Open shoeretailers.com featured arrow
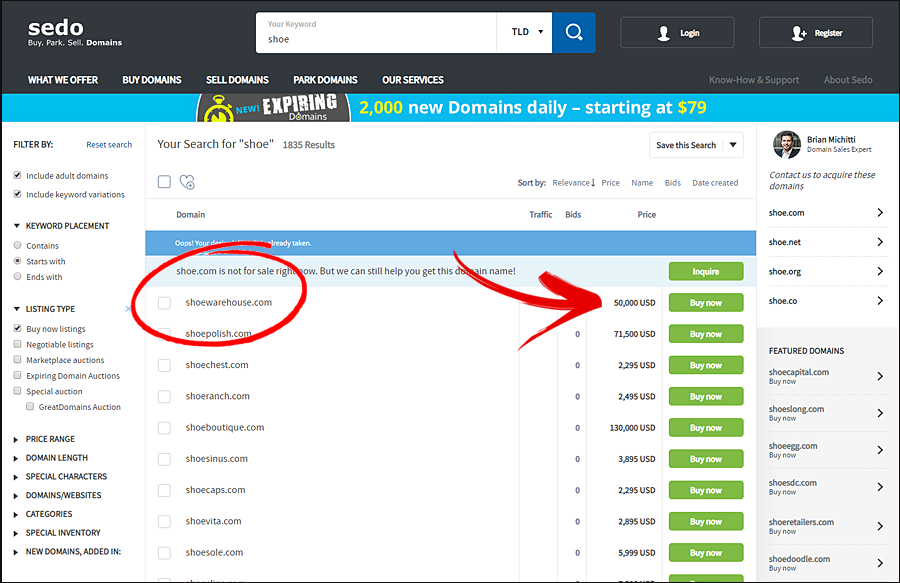This screenshot has width=900, height=583. (880, 526)
